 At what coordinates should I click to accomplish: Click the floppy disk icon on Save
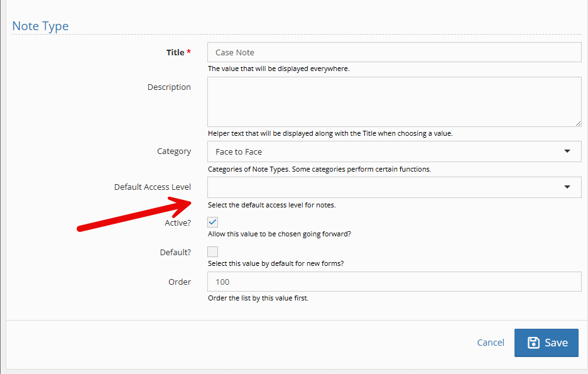coord(533,343)
